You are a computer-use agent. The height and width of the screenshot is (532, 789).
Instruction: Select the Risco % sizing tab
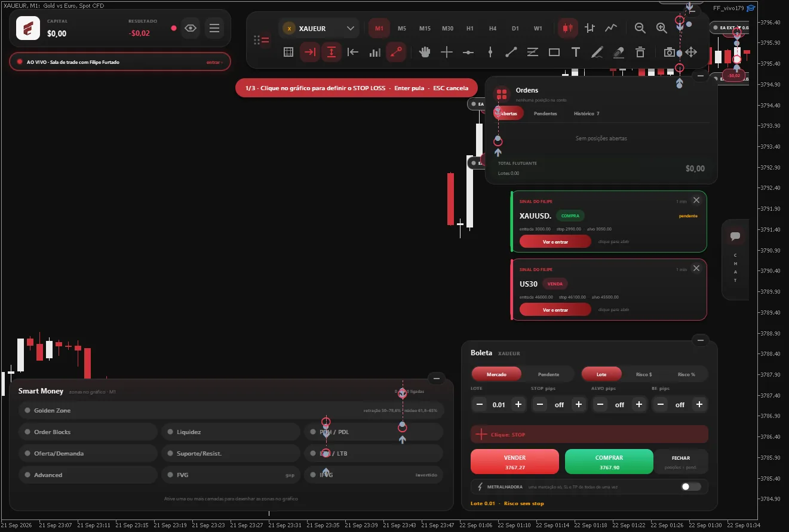(686, 374)
